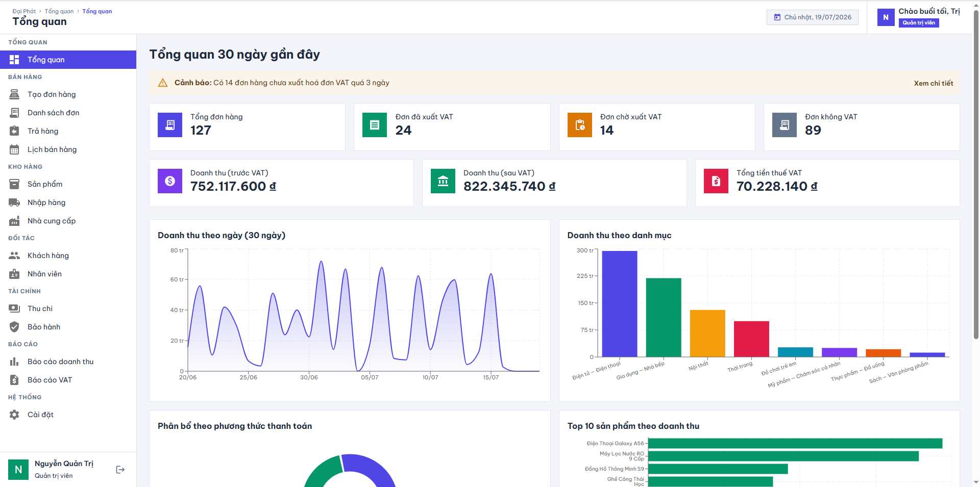This screenshot has width=980, height=487.
Task: Go to Danh sách đơn menu item
Action: point(68,113)
